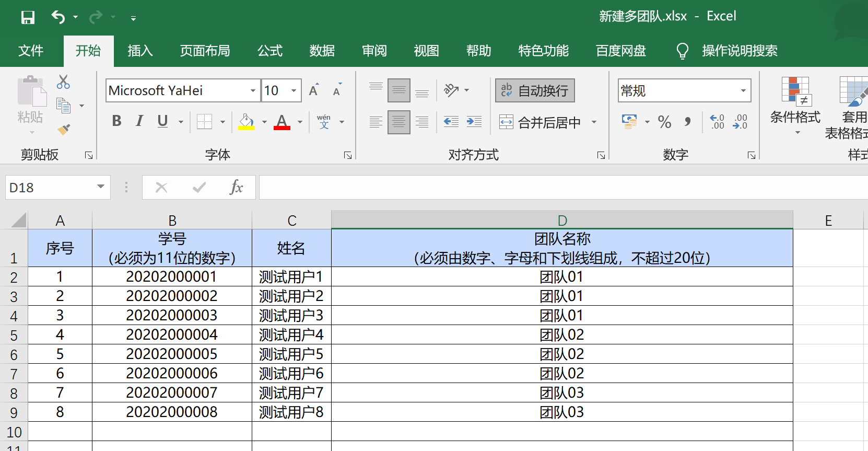Open the 公式 ribbon tab
The height and width of the screenshot is (451, 868).
270,51
